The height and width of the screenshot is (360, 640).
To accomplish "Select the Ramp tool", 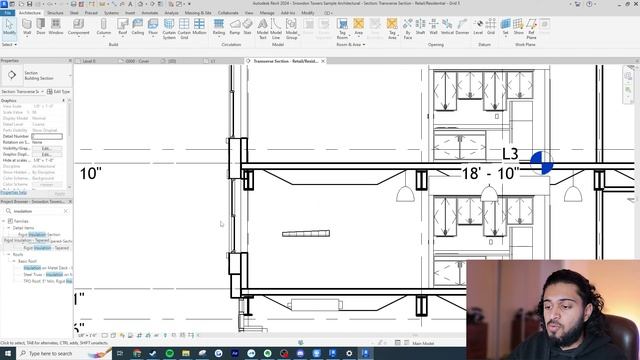I will click(x=235, y=27).
